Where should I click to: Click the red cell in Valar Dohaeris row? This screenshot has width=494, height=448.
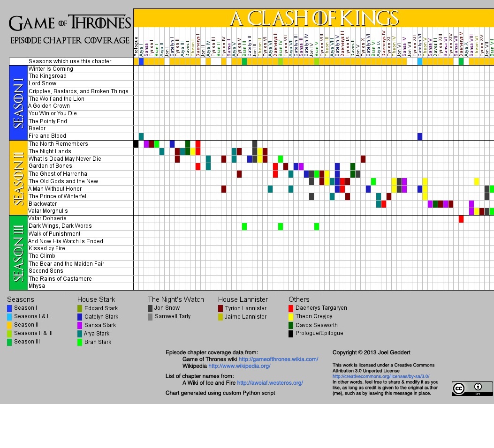tap(461, 219)
